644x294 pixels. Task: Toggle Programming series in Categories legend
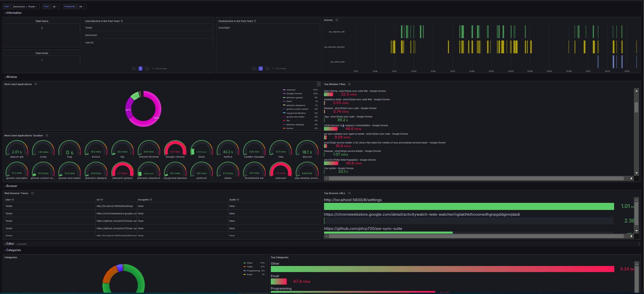[x=253, y=271]
